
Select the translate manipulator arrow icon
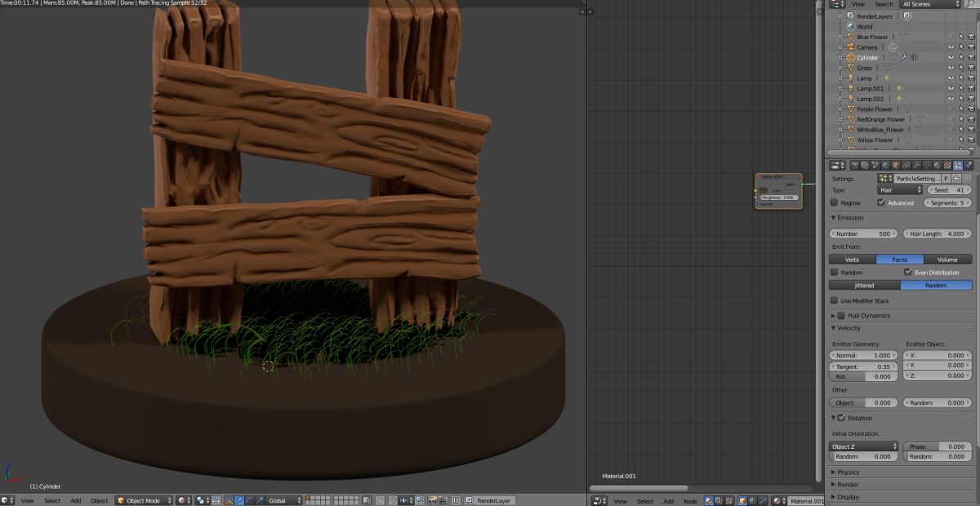pos(238,500)
